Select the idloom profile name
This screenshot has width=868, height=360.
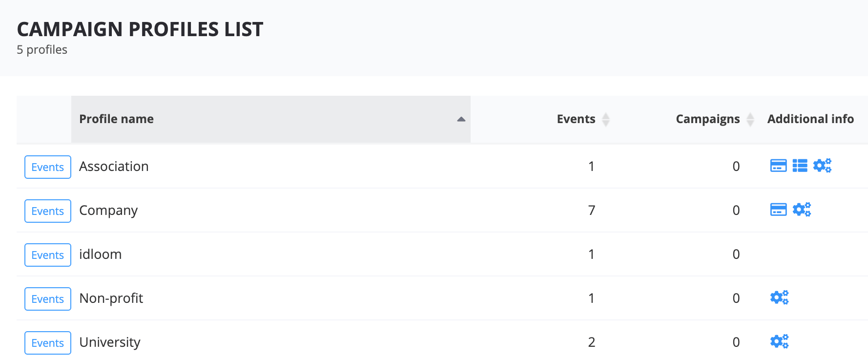(100, 254)
